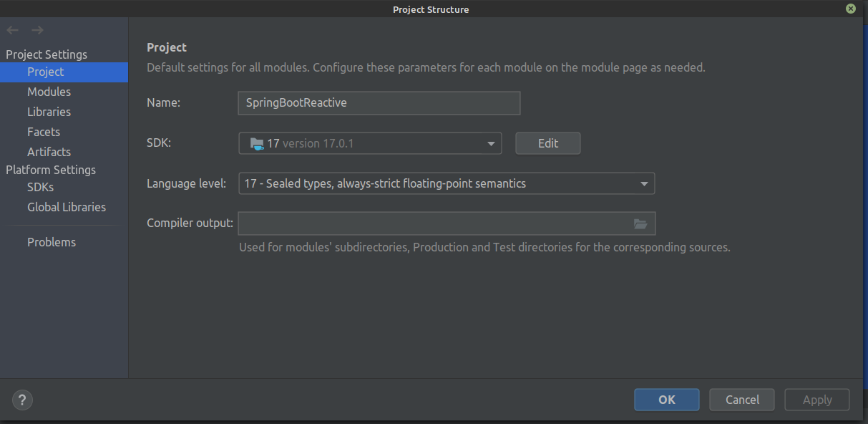Expand the SDK dropdown arrow
Screen dimensions: 868x424
491,144
